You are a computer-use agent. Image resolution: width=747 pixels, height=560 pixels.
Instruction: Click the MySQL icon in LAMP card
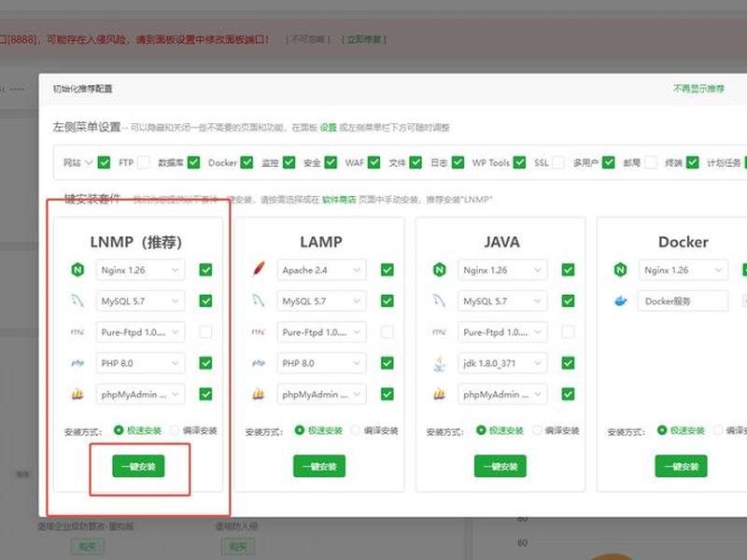259,301
